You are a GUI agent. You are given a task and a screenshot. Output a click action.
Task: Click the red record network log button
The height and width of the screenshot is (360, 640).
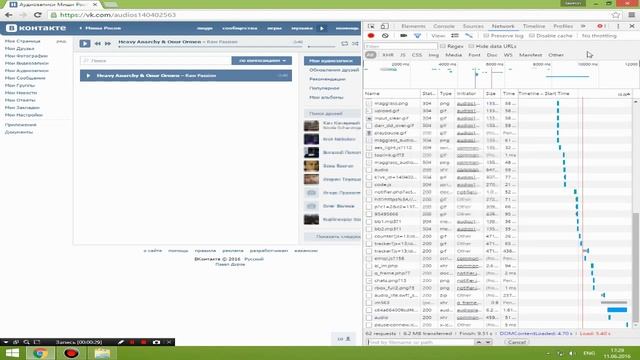371,36
